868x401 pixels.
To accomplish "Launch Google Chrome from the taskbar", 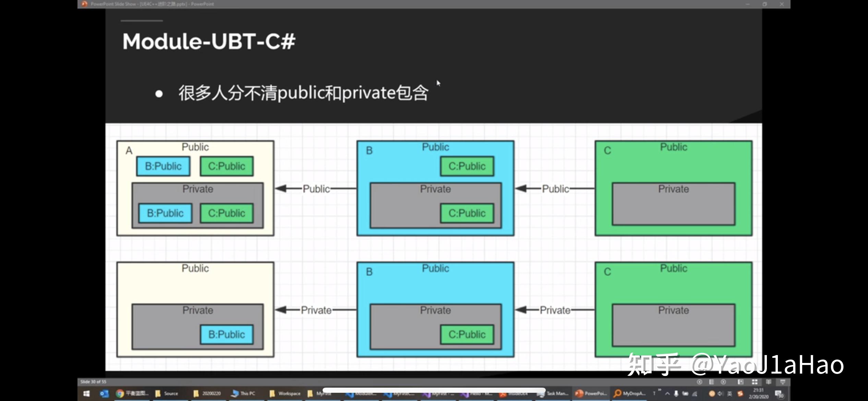I will click(121, 393).
